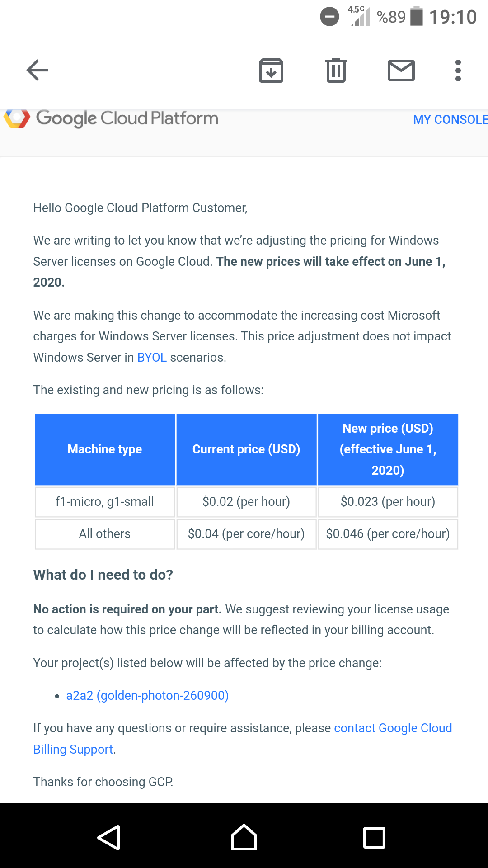This screenshot has height=868, width=488.
Task: Open the three-dot overflow menu
Action: click(x=458, y=71)
